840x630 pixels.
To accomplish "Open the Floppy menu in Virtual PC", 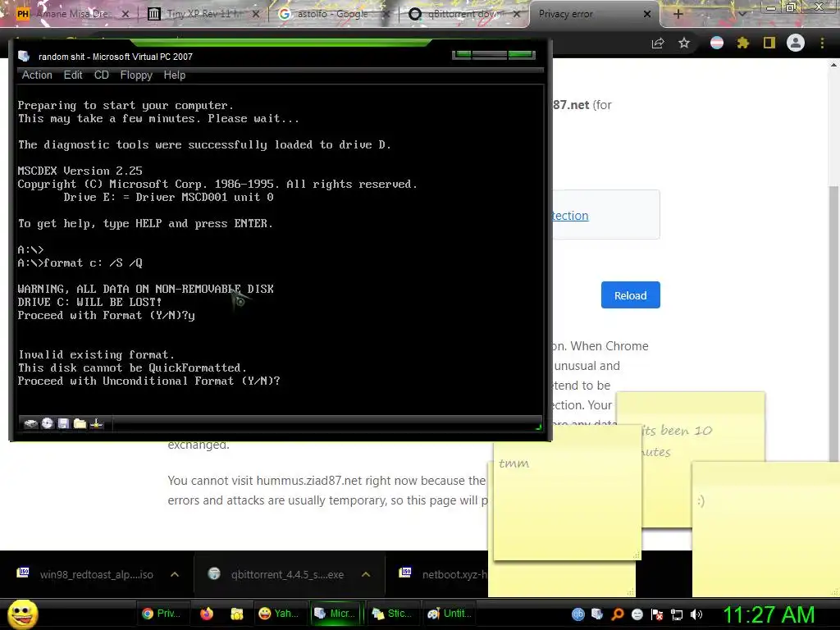I will coord(136,75).
